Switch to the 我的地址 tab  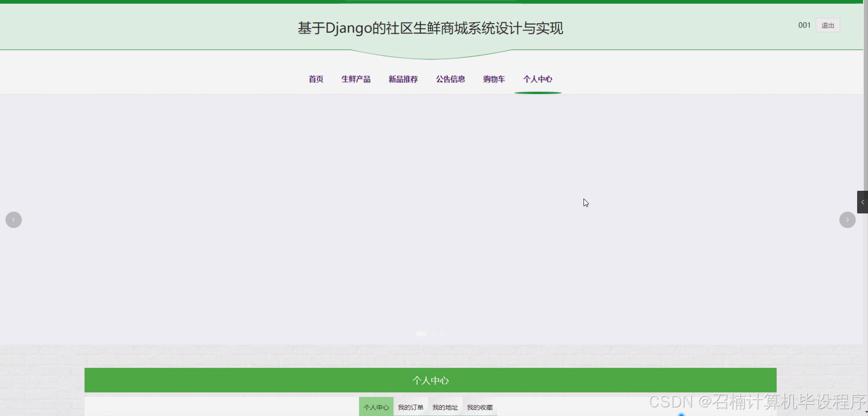(445, 407)
